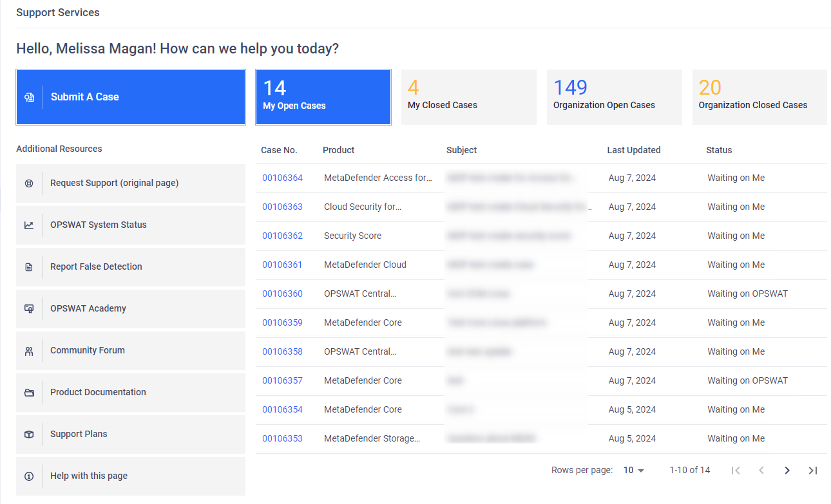
Task: Click the Help with this page info icon
Action: (29, 476)
